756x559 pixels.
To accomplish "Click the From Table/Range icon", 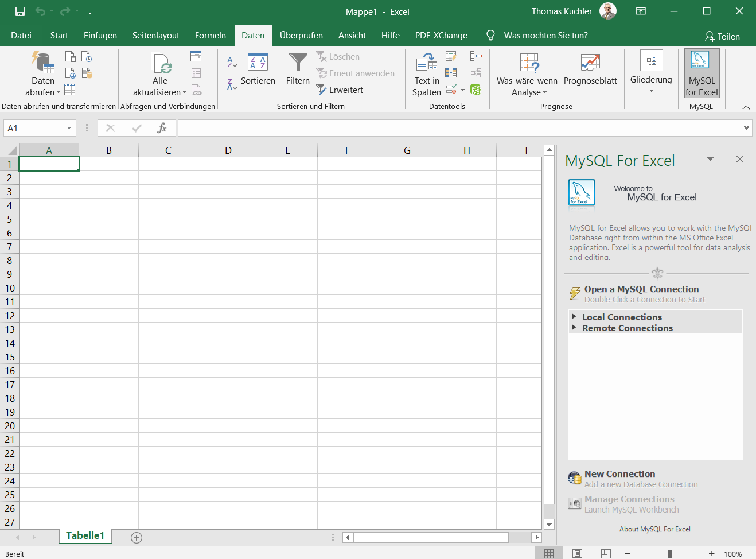I will pos(70,90).
